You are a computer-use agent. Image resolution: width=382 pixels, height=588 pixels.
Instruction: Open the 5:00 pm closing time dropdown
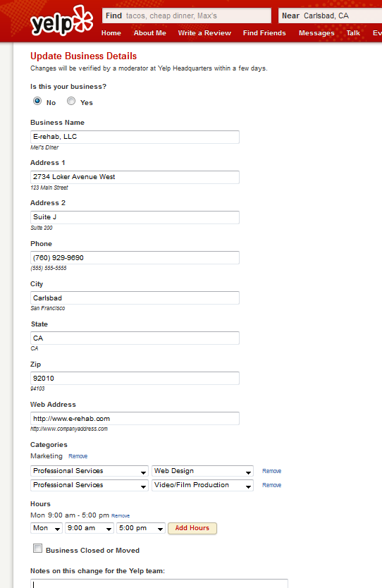coord(140,528)
